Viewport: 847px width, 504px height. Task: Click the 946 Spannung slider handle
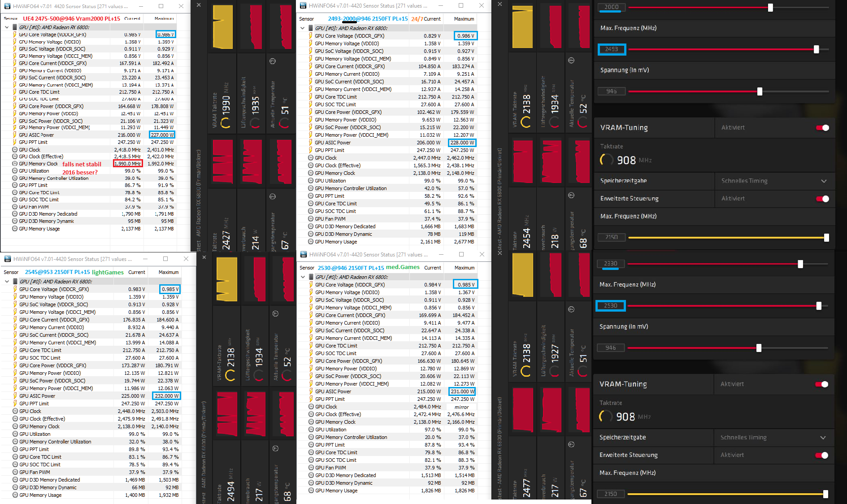pos(759,348)
